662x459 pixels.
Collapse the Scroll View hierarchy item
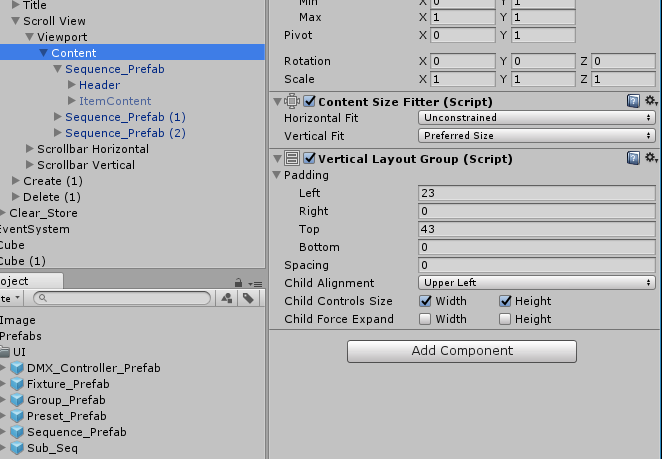(16, 21)
